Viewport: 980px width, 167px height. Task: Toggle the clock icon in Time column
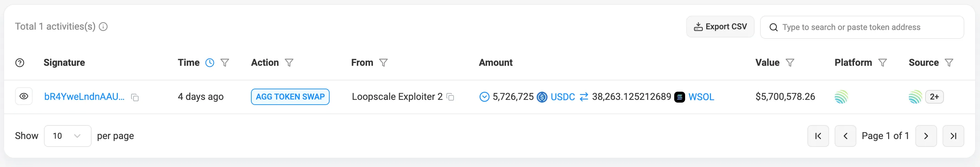pos(210,63)
